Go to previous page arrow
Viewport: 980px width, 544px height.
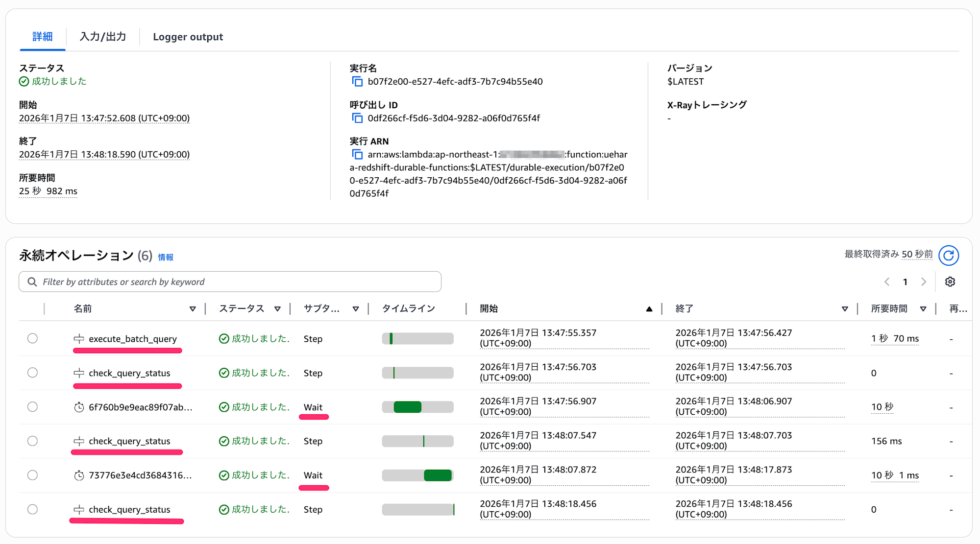point(887,282)
